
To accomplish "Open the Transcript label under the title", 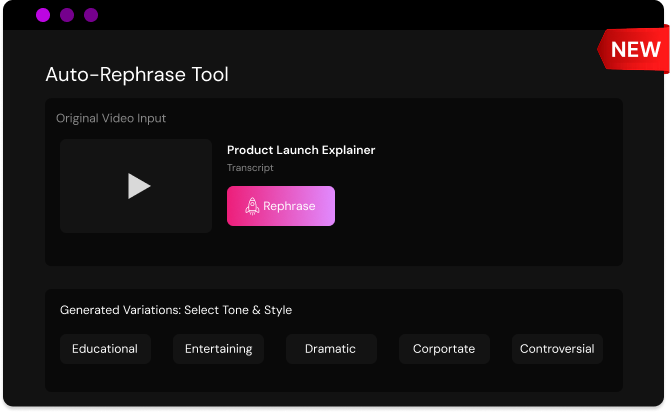I will 250,168.
